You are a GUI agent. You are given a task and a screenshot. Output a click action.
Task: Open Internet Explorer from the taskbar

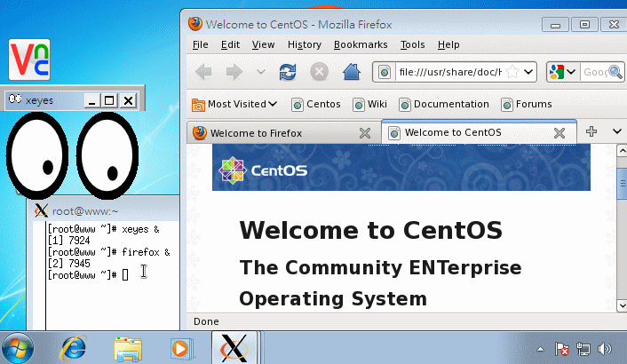pyautogui.click(x=73, y=347)
